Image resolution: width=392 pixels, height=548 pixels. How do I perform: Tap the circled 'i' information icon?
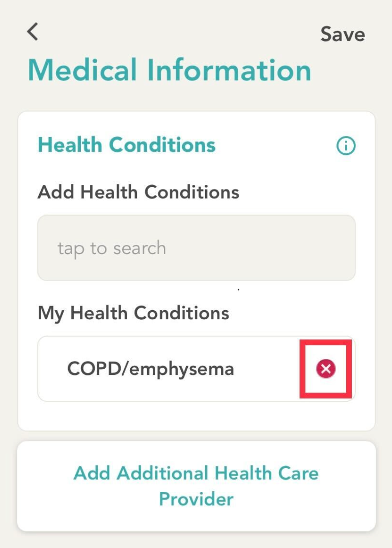point(346,146)
